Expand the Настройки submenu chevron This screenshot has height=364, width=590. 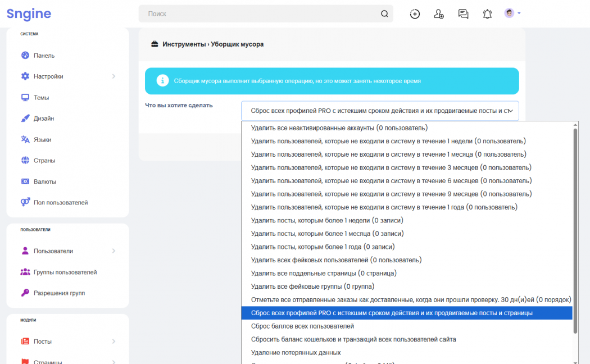(x=114, y=76)
